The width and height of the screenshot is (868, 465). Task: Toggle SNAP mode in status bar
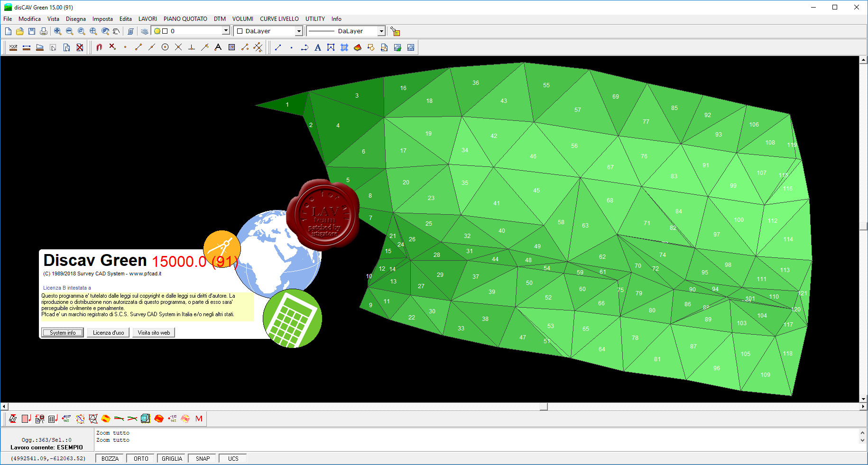(203, 458)
